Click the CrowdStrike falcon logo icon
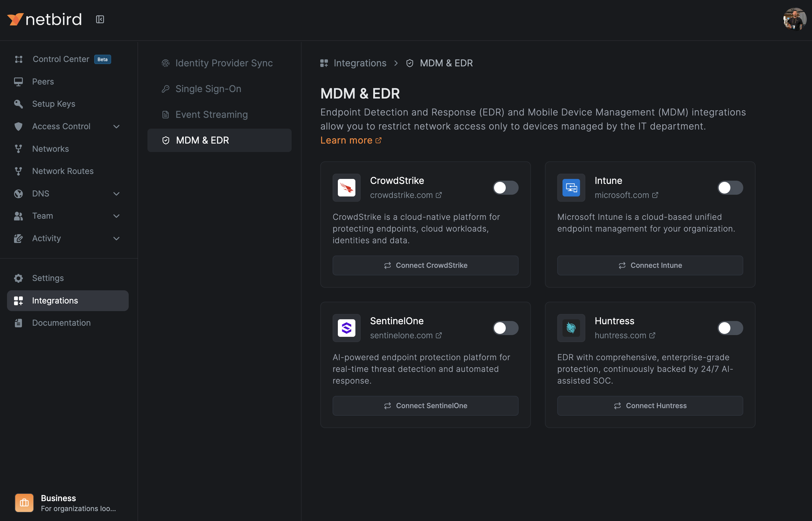812x521 pixels. [346, 188]
